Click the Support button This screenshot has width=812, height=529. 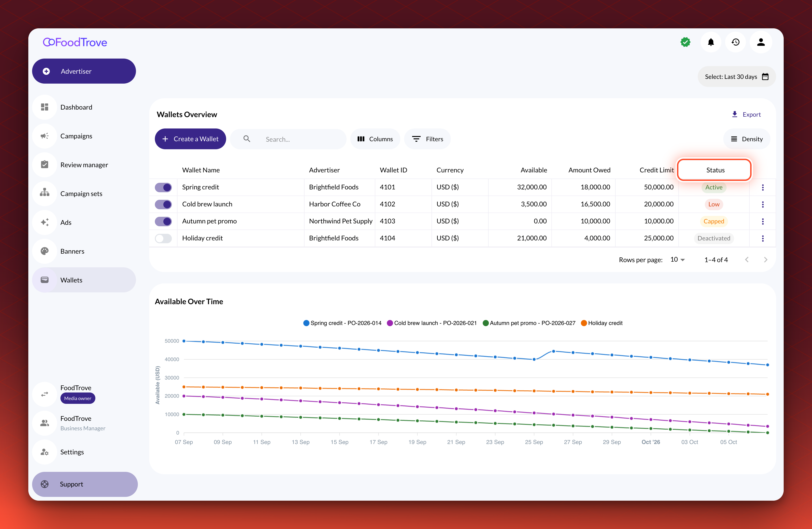(x=85, y=484)
